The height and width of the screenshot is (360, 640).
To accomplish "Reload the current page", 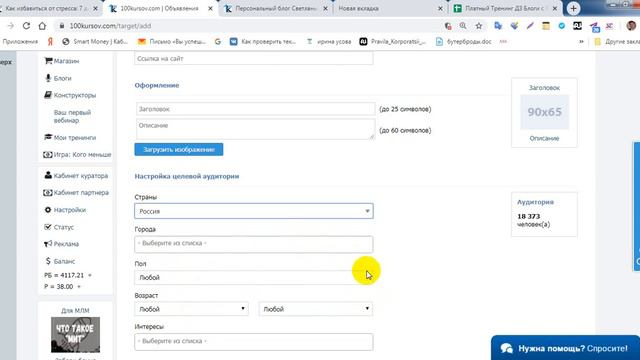I will [x=26, y=26].
